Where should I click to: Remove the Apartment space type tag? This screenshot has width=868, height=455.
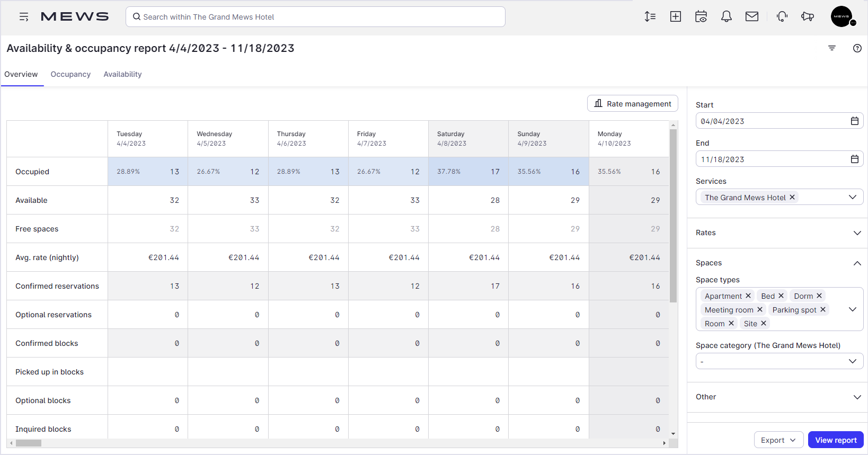[x=748, y=296]
